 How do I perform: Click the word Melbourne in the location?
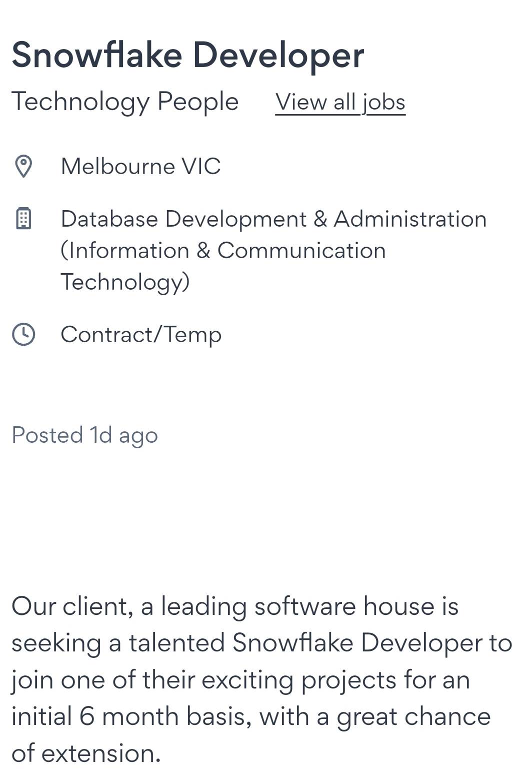(x=117, y=167)
